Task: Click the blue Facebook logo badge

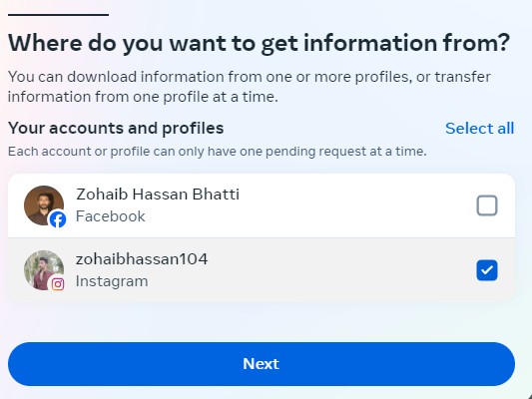Action: point(58,219)
